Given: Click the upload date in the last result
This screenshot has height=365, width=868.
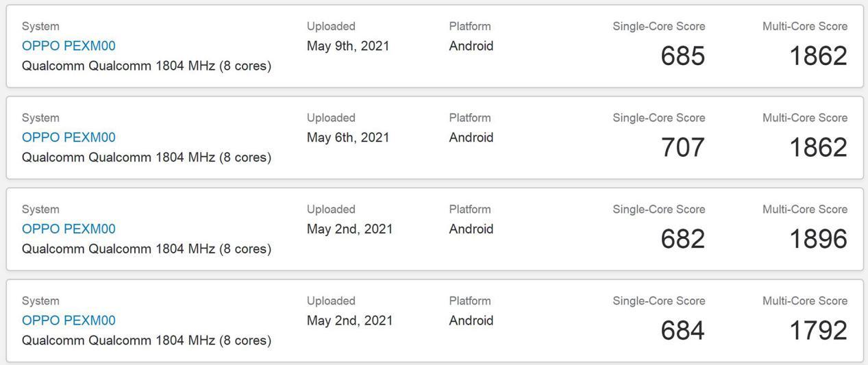Looking at the screenshot, I should [x=349, y=320].
